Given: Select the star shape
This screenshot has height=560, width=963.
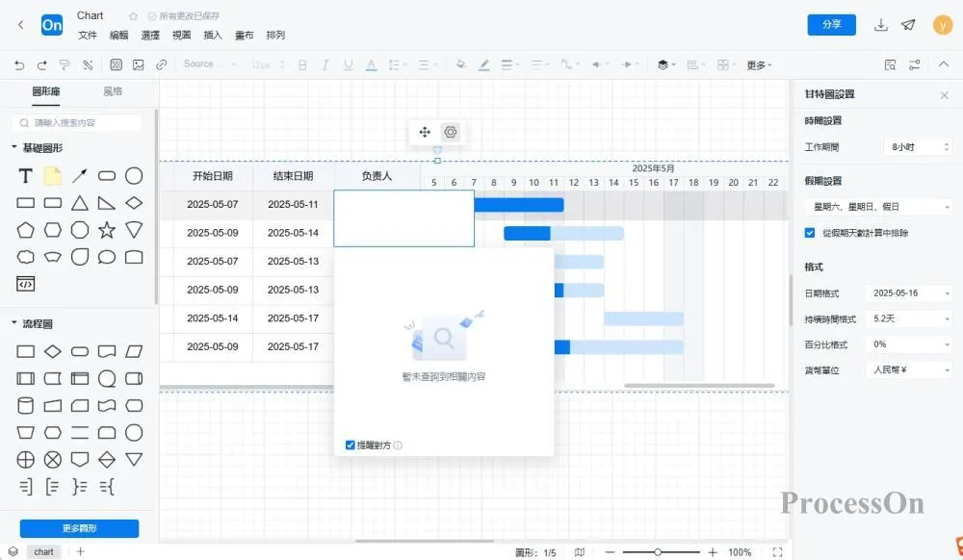Looking at the screenshot, I should pos(107,230).
